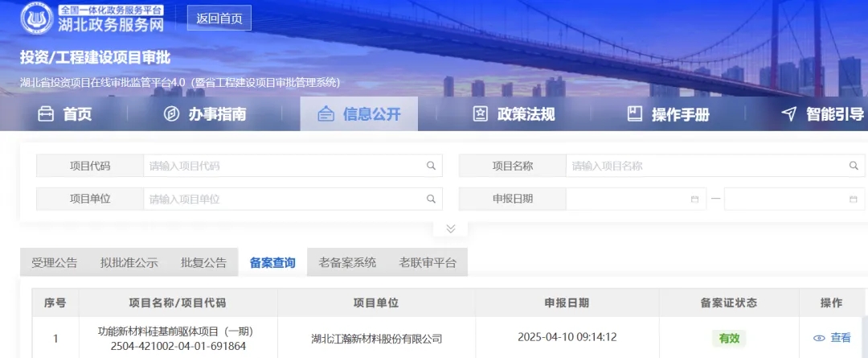This screenshot has width=868, height=358.
Task: Click the 投资/工程建设项目审批 heading
Action: [95, 57]
